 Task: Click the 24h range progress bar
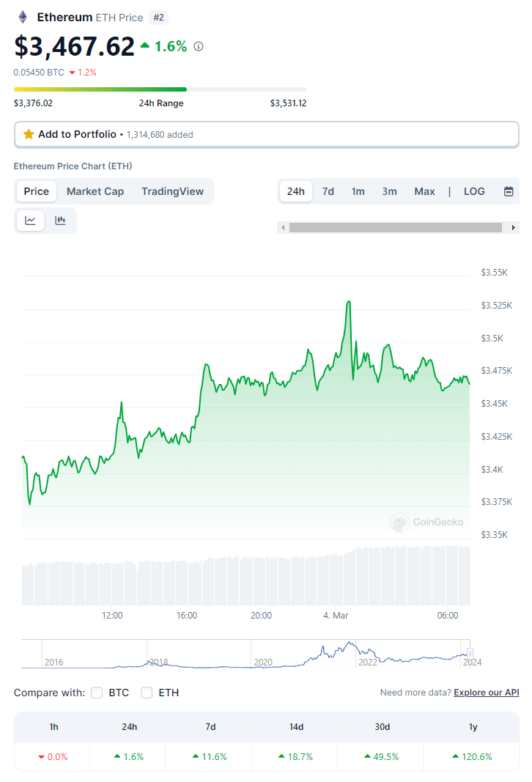pos(160,89)
